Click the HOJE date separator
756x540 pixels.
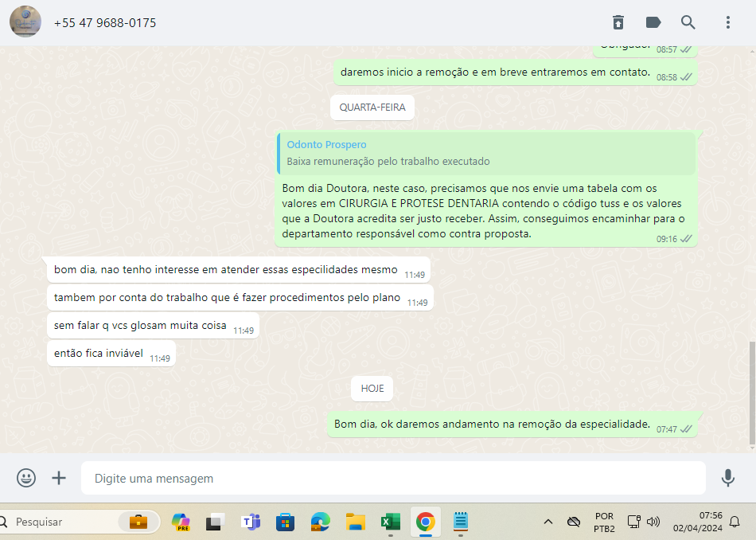tap(372, 389)
